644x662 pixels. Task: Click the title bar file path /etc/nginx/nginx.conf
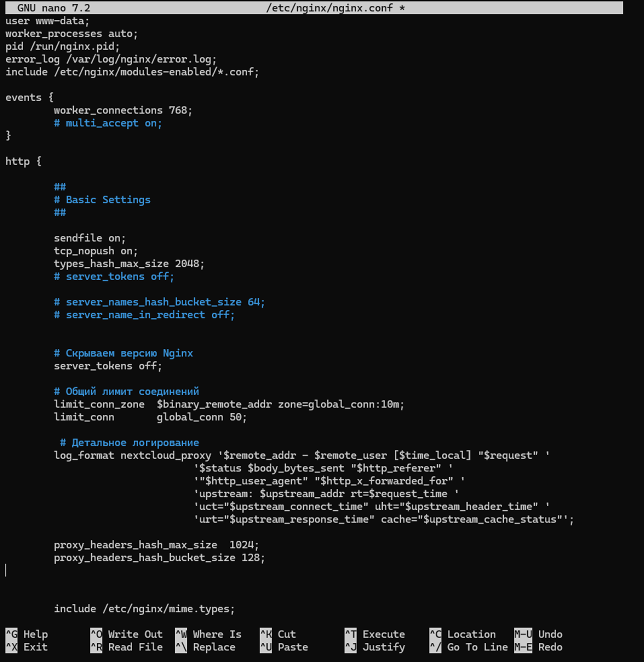[330, 8]
